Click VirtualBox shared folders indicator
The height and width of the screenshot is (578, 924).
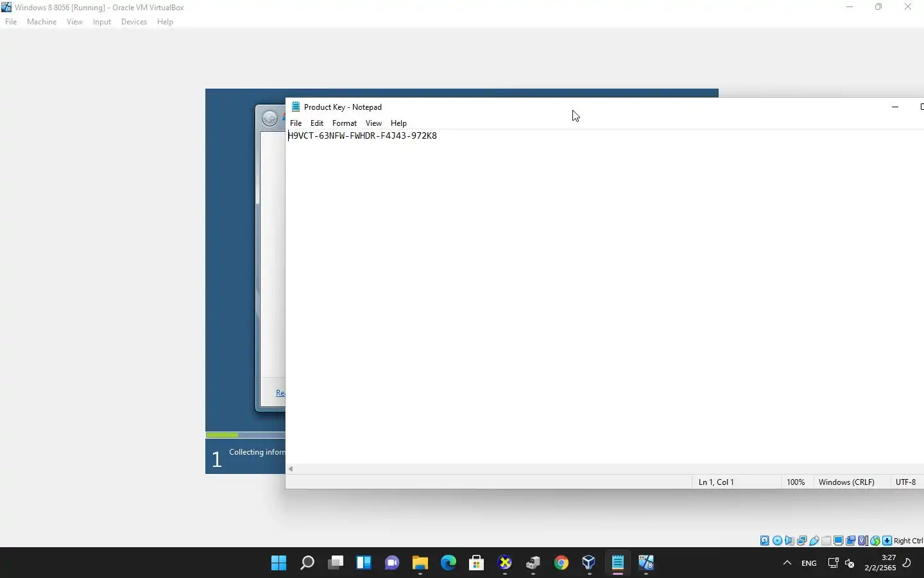(x=826, y=541)
